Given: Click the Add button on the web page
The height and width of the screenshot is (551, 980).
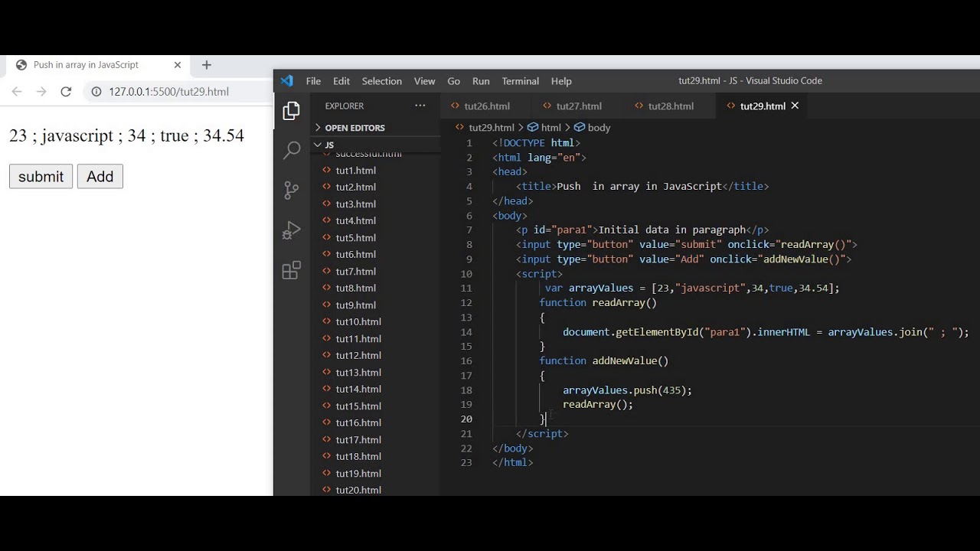Looking at the screenshot, I should tap(100, 177).
